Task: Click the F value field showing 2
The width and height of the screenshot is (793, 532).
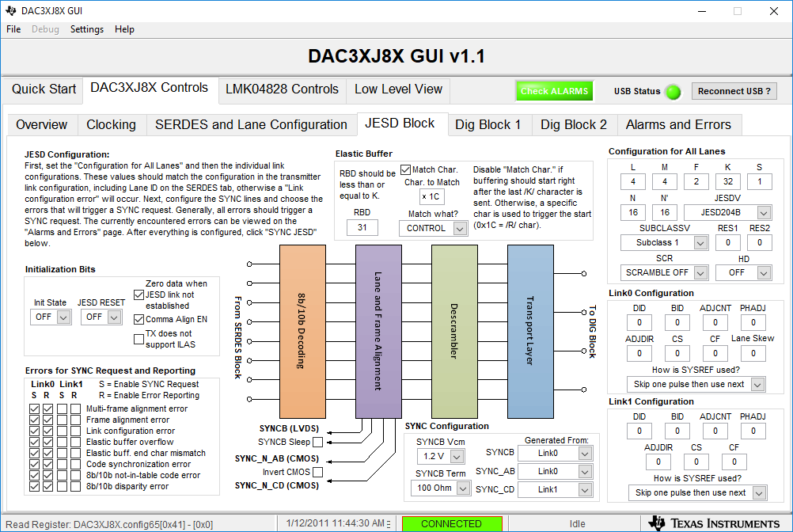Action: click(696, 181)
